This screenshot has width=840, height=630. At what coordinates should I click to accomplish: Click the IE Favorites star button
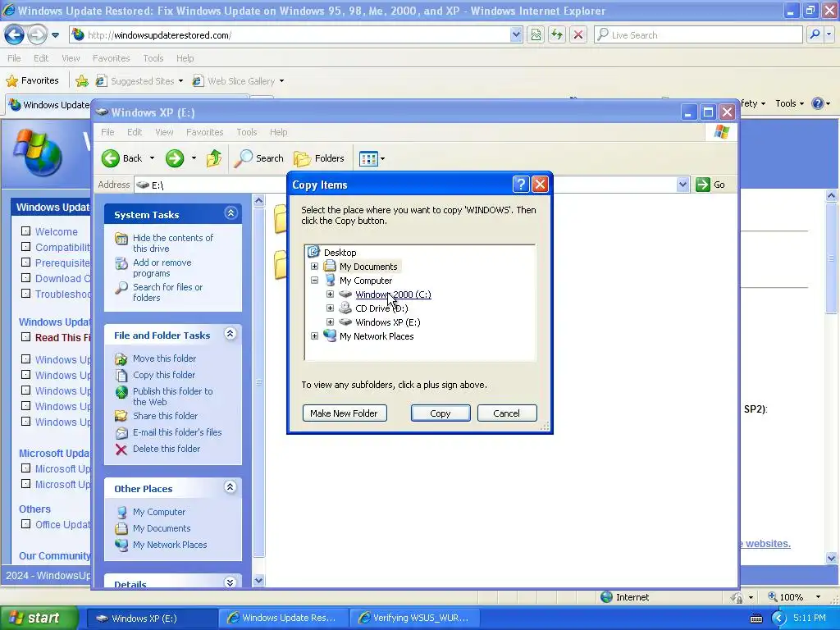click(x=32, y=81)
